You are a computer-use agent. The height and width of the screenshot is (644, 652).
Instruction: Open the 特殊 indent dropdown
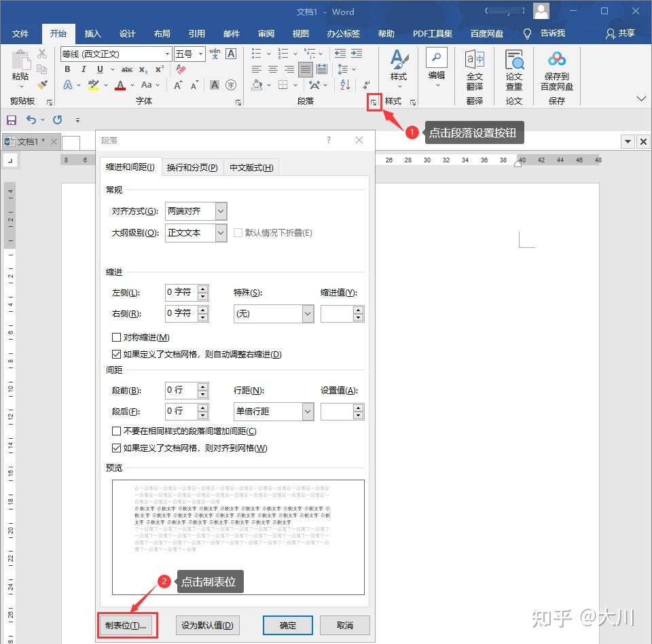click(274, 314)
